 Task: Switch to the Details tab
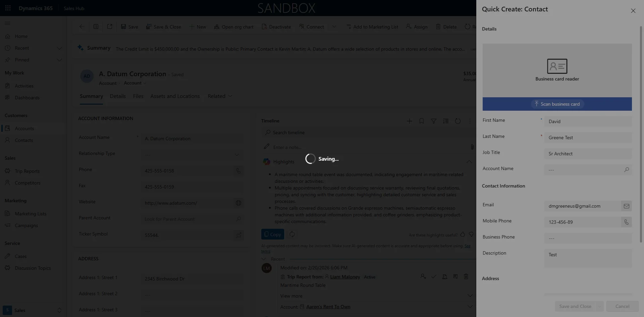117,96
